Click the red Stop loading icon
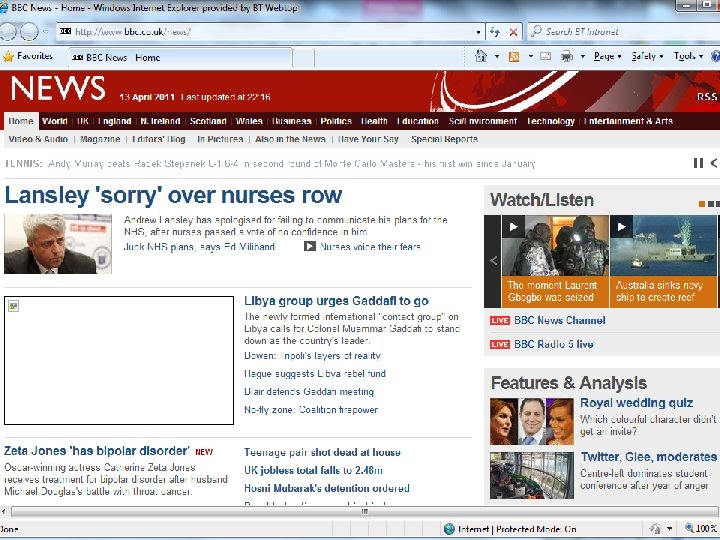The width and height of the screenshot is (720, 540). (x=513, y=32)
